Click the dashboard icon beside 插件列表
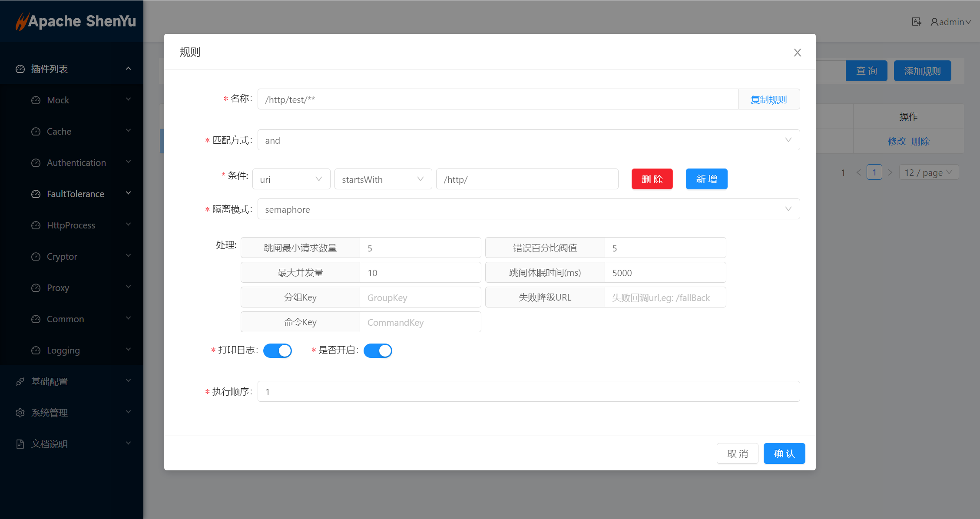This screenshot has height=519, width=980. 20,69
